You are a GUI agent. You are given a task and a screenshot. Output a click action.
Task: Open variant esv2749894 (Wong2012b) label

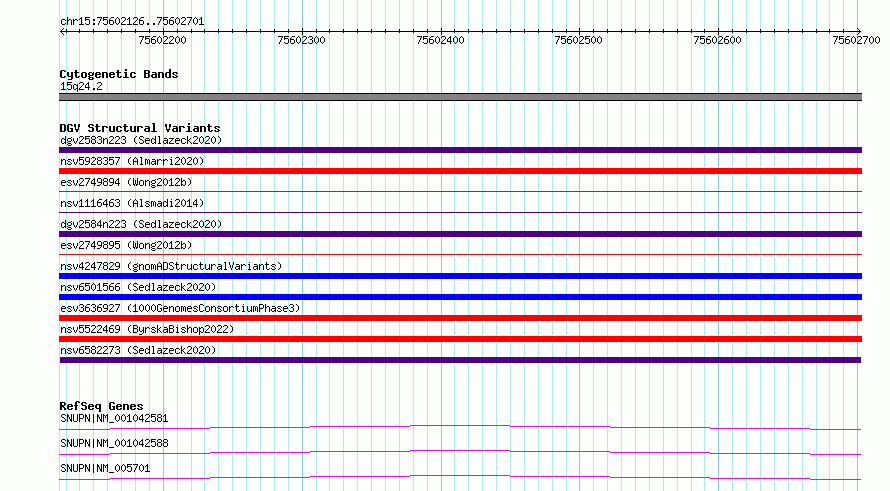click(x=126, y=182)
